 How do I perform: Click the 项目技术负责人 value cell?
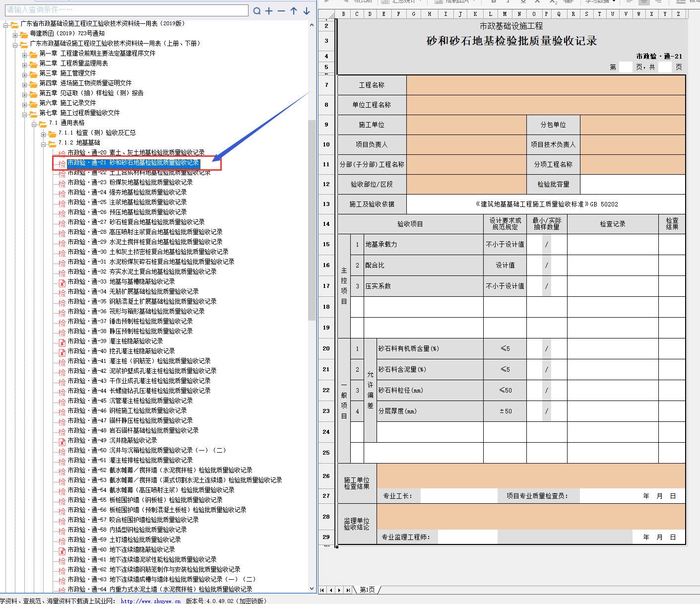pyautogui.click(x=633, y=144)
